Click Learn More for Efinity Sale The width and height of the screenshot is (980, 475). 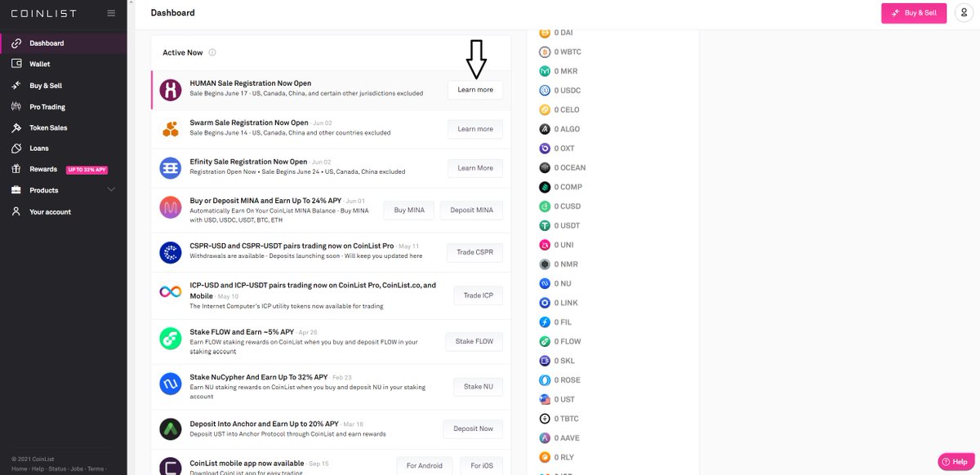tap(475, 168)
